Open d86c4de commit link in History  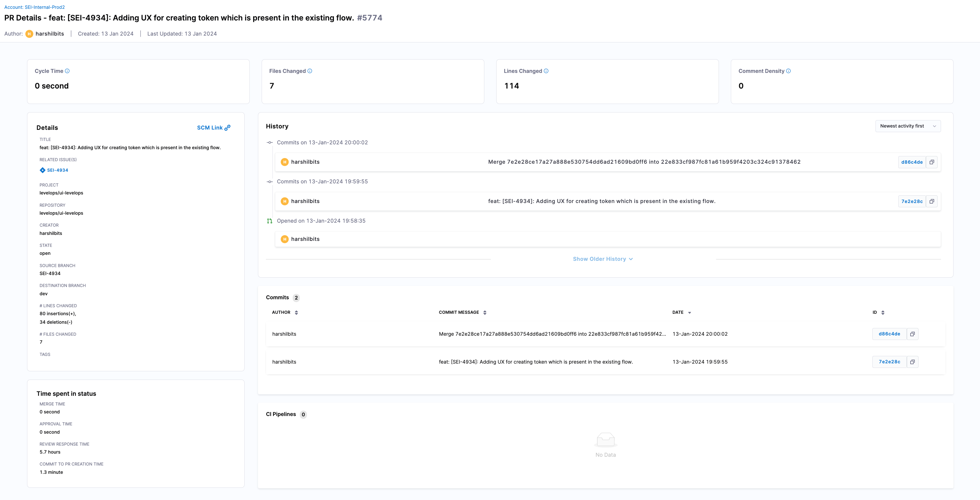click(911, 162)
